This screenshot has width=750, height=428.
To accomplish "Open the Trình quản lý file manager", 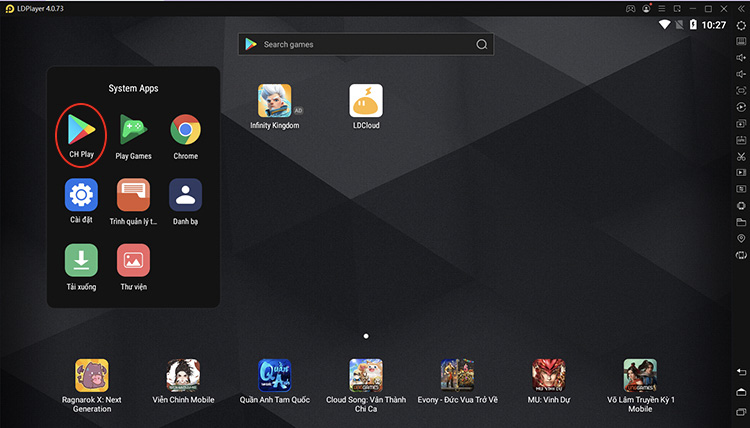I will (x=133, y=195).
